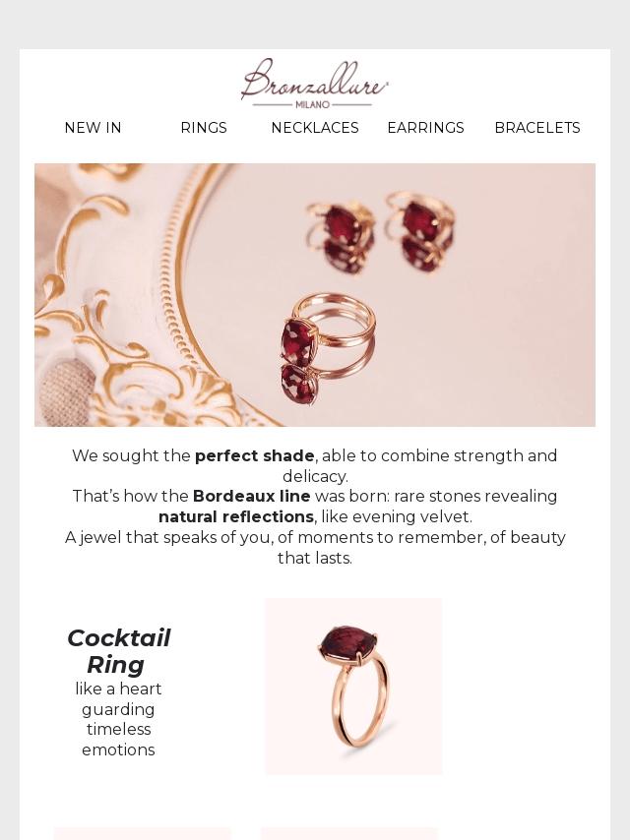
Task: Select NECKLACES in the navigation
Action: pyautogui.click(x=315, y=128)
